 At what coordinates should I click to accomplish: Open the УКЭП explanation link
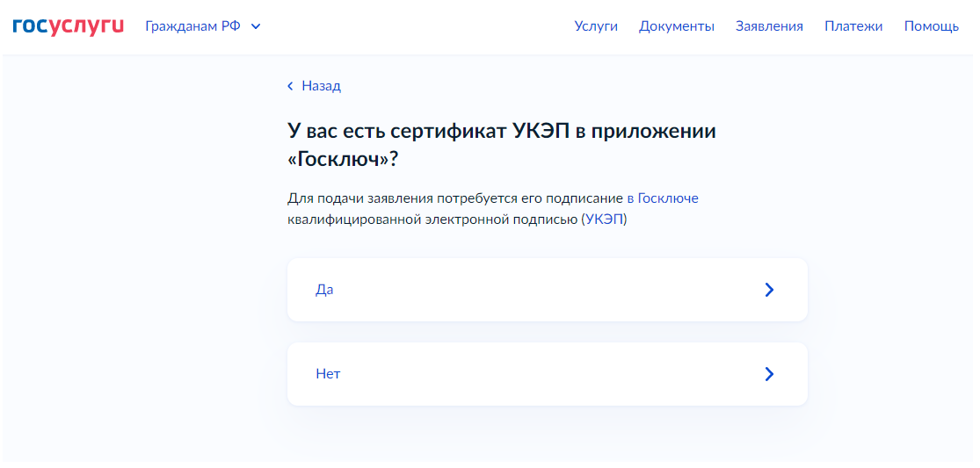click(605, 220)
